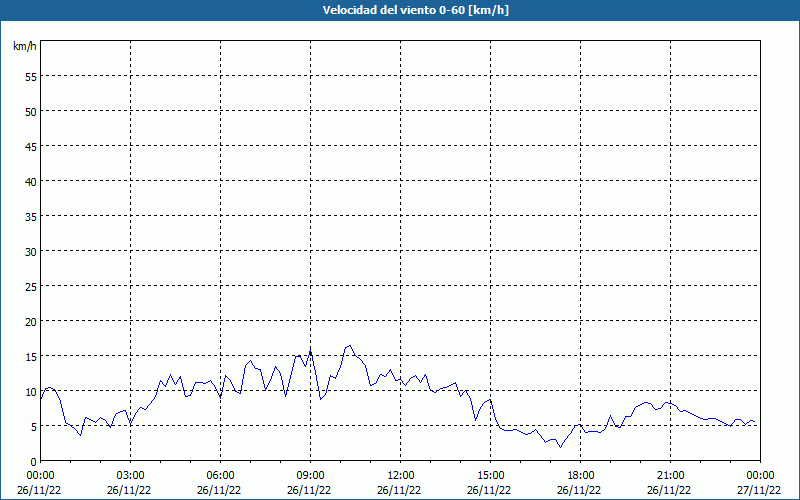
Task: Select the "0" y-axis tick label
Action: click(34, 461)
